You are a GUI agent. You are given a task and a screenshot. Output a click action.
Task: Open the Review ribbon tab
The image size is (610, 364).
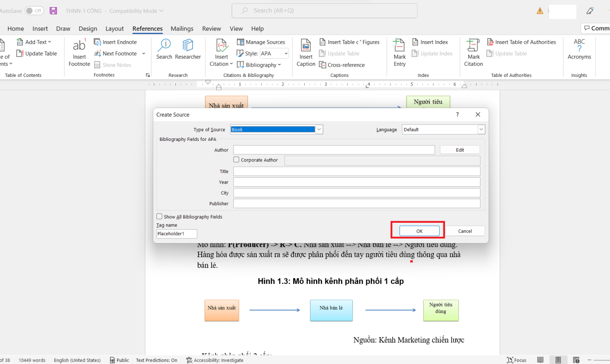(x=211, y=28)
